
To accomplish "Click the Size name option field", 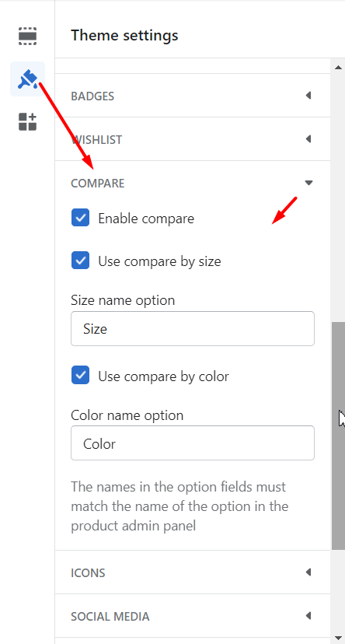I will 193,328.
